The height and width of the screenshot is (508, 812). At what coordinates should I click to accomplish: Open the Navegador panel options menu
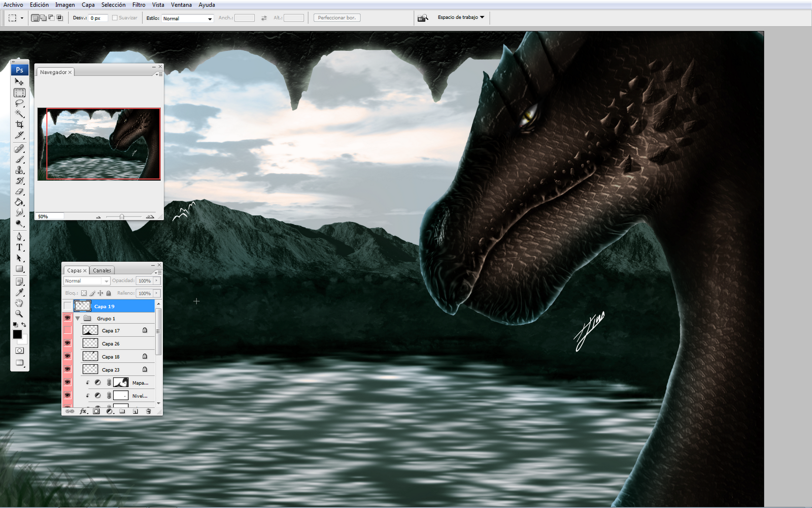[x=159, y=74]
